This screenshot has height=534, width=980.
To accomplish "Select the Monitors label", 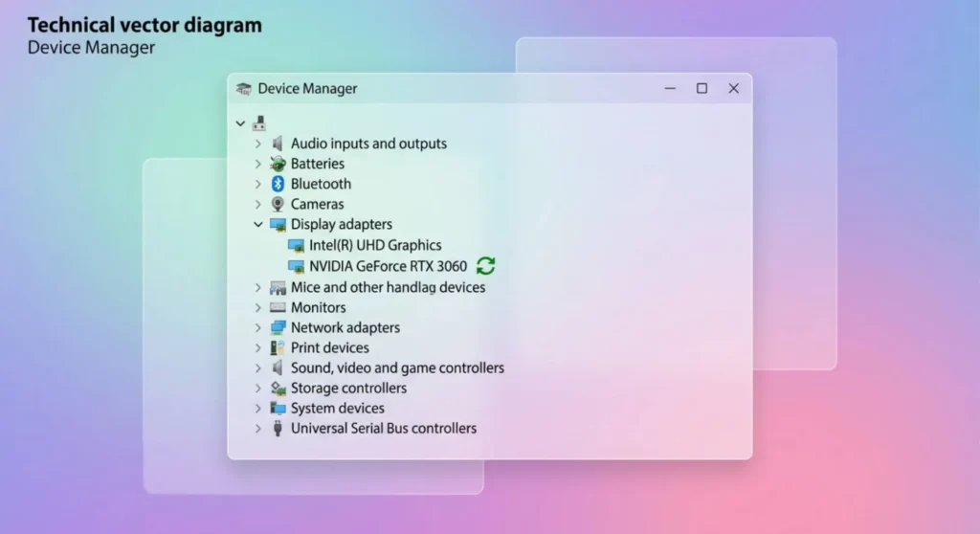I will (x=318, y=307).
